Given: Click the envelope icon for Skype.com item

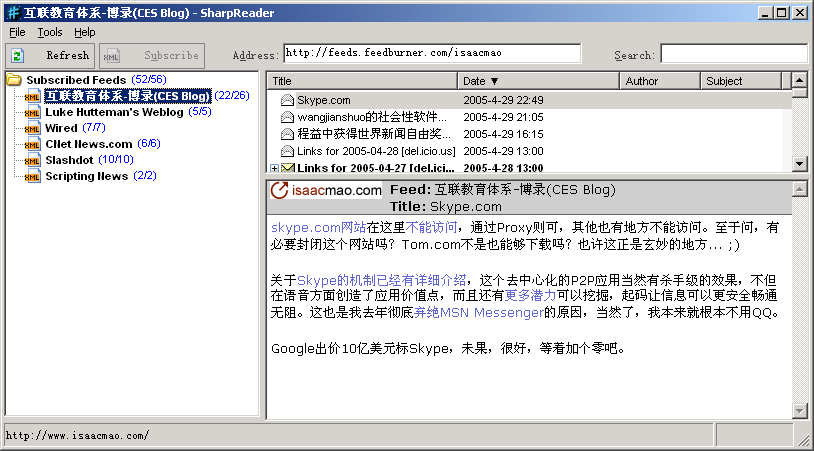Looking at the screenshot, I should click(287, 100).
